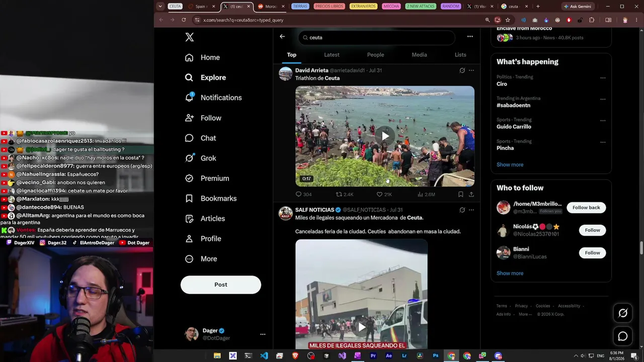
Task: Switch to the Lists search tab
Action: click(x=460, y=55)
